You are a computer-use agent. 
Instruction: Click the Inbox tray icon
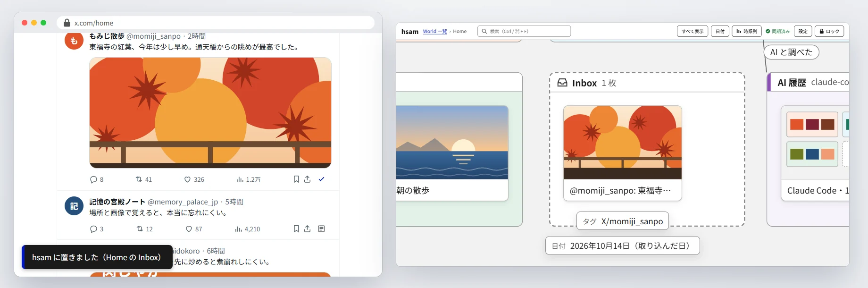562,83
